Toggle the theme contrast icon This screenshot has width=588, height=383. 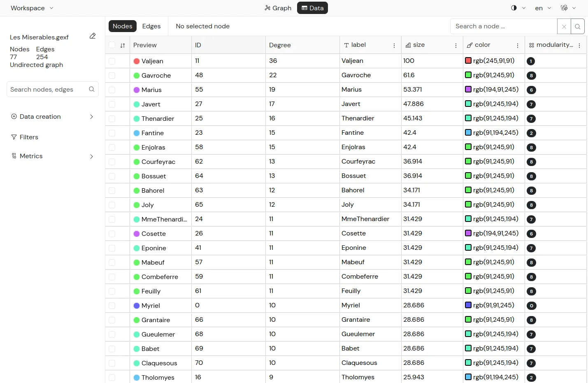coord(514,8)
